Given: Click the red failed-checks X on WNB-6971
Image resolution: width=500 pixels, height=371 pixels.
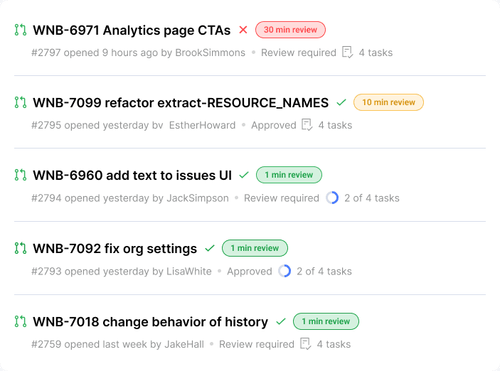Looking at the screenshot, I should pos(243,30).
